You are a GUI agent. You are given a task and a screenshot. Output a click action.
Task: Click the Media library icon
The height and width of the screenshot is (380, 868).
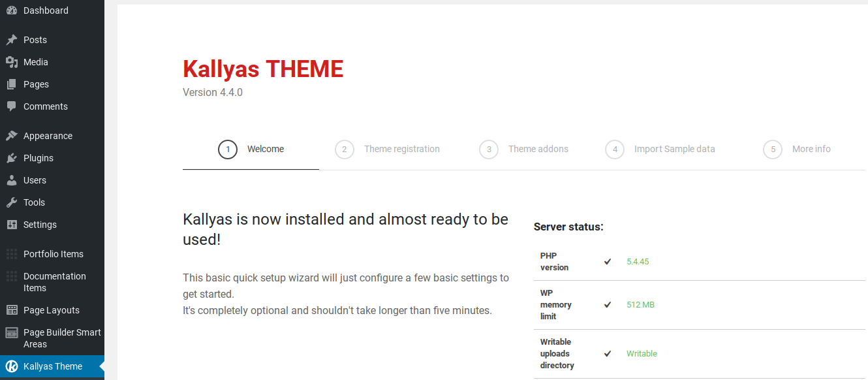(x=12, y=62)
